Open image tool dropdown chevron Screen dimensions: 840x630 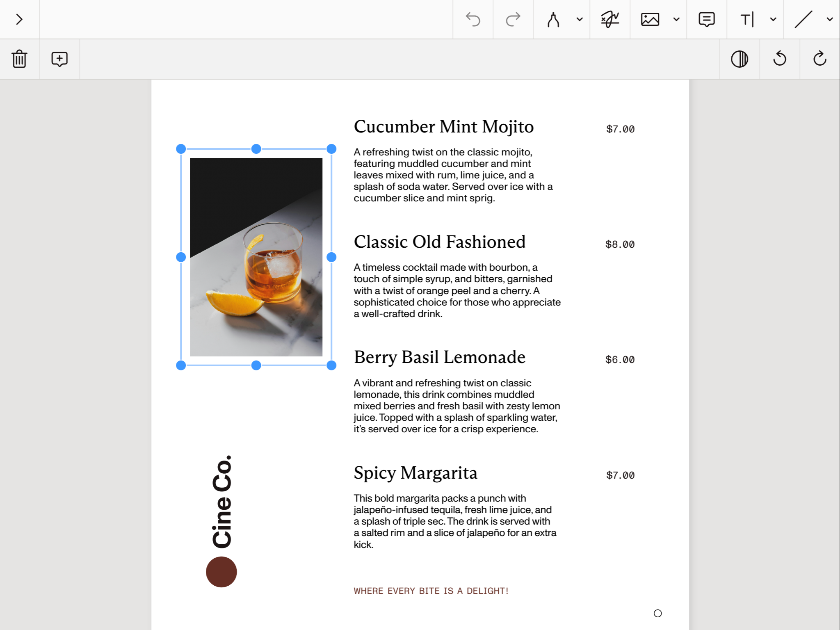point(676,19)
